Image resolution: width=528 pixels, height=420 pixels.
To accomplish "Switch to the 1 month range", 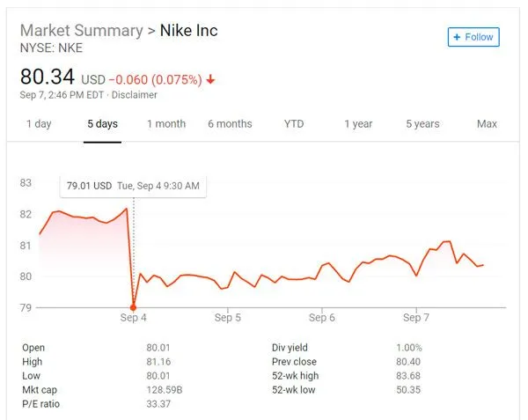I will [166, 124].
